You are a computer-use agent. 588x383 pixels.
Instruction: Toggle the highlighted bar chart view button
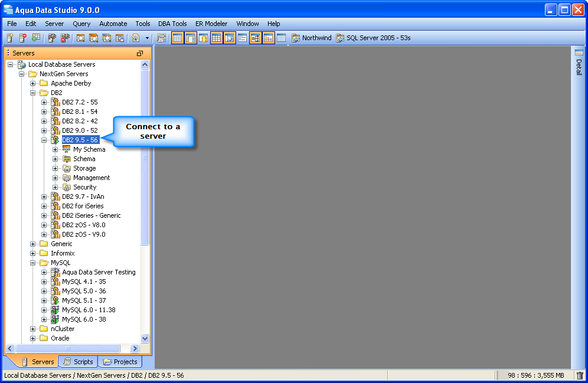point(269,38)
